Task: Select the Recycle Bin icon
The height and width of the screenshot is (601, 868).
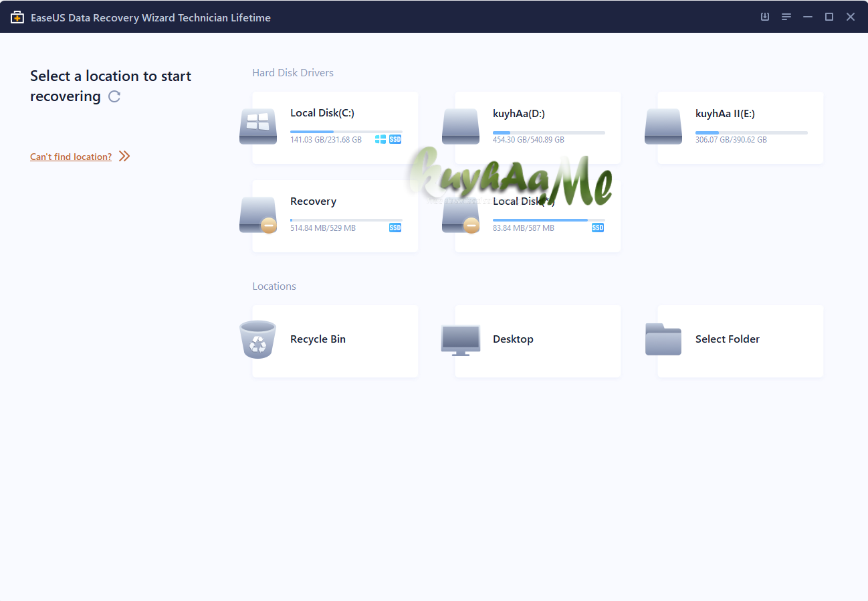Action: [257, 340]
